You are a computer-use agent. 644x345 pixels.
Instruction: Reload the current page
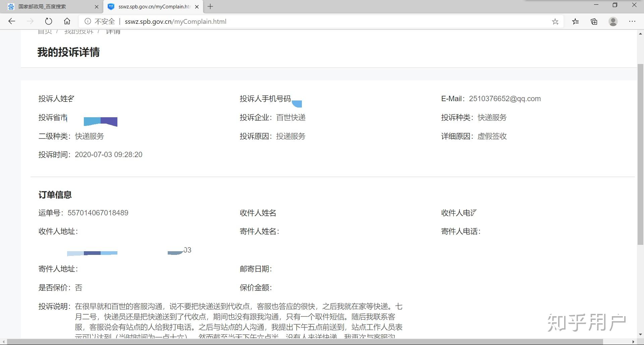click(x=49, y=21)
